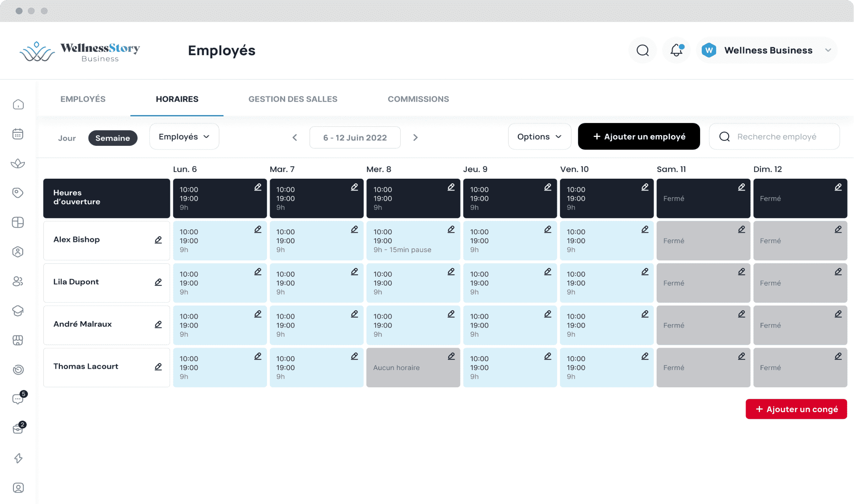854x504 pixels.
Task: Edit opening hours for Dim. 12
Action: 838,187
